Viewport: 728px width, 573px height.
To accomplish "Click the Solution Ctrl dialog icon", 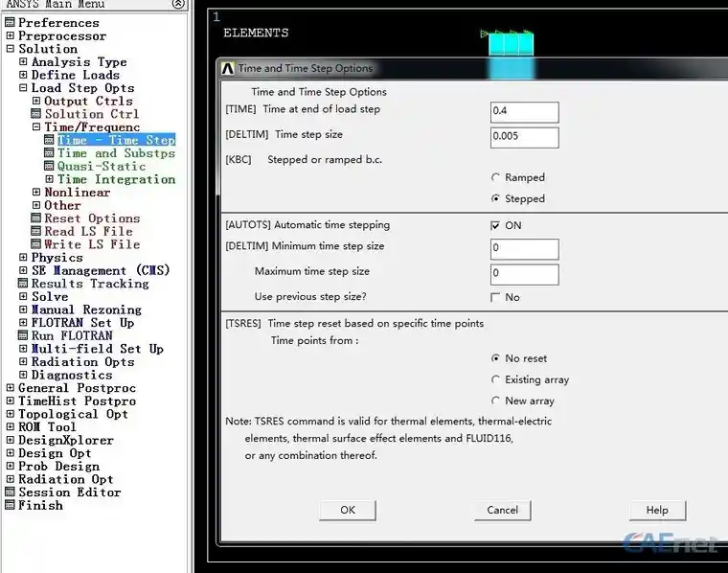I will coord(35,113).
